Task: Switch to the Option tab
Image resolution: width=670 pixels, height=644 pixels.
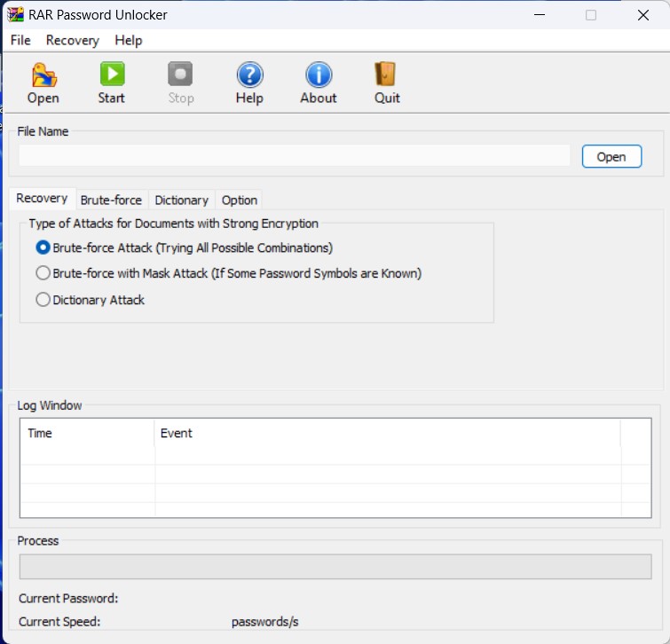Action: pyautogui.click(x=240, y=200)
